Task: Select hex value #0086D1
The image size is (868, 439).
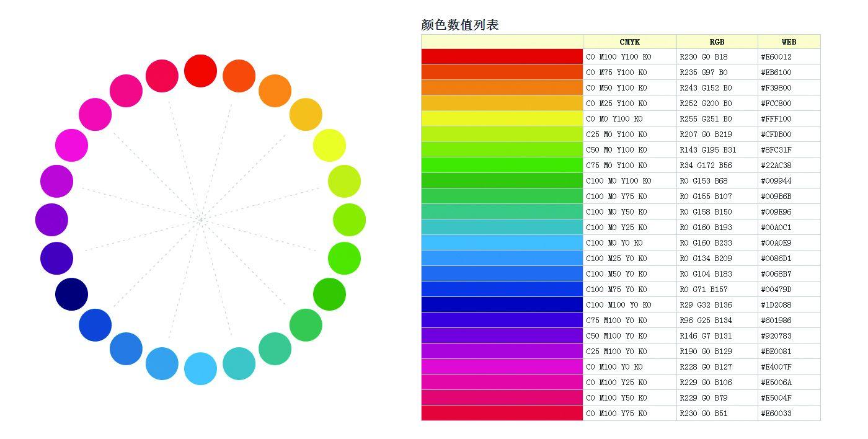Action: [x=776, y=259]
